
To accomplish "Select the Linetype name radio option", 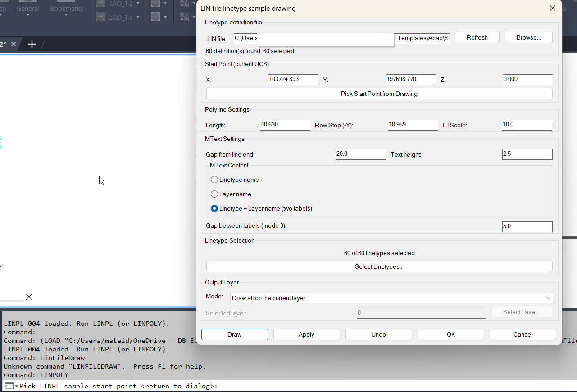I will 214,180.
